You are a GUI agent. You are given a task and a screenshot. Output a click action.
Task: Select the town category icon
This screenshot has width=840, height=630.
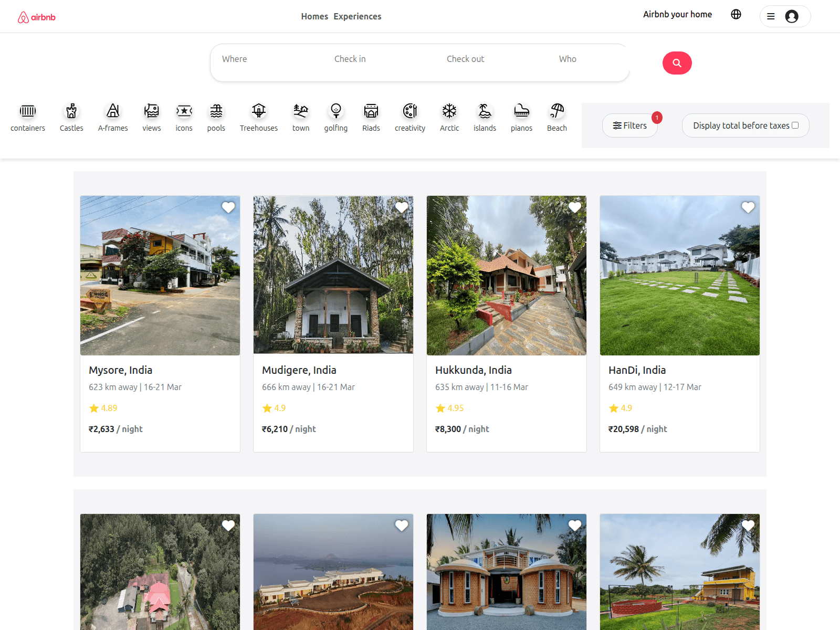pyautogui.click(x=301, y=111)
